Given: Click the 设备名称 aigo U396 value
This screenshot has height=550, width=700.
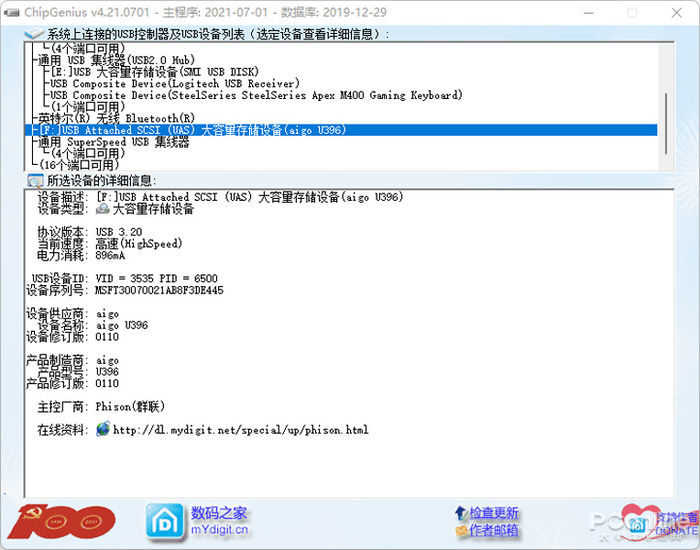Looking at the screenshot, I should coord(122,325).
